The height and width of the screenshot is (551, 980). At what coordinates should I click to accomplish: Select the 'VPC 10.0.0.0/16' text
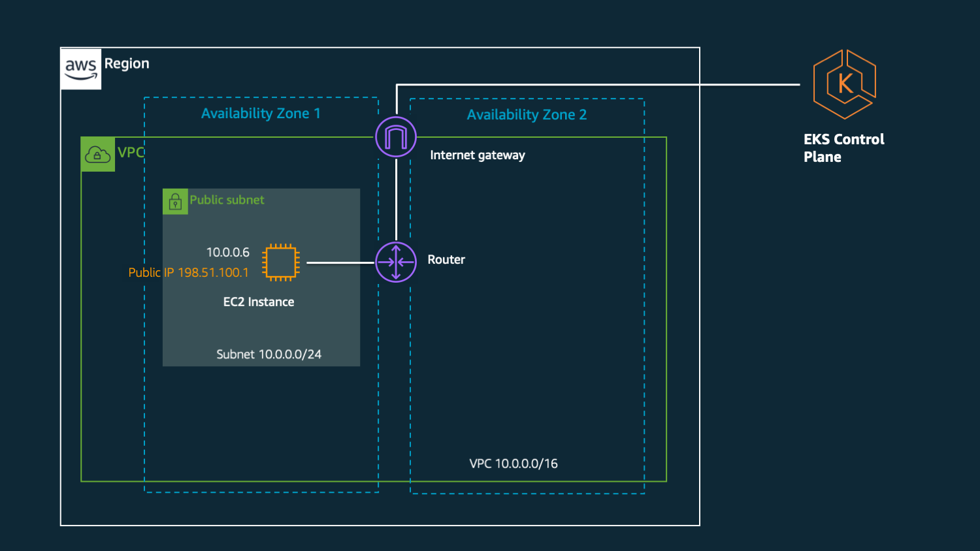514,464
